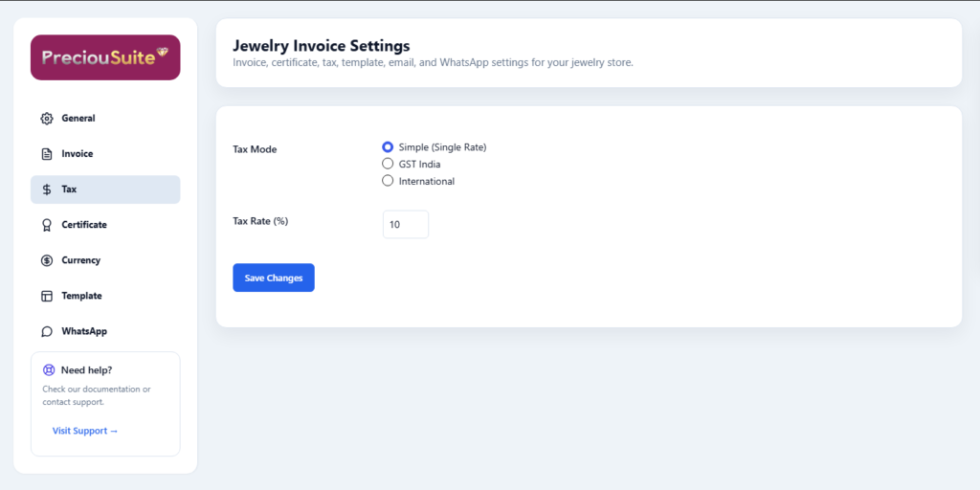Viewport: 980px width, 490px height.
Task: Switch to the Invoice tab
Action: [x=105, y=154]
